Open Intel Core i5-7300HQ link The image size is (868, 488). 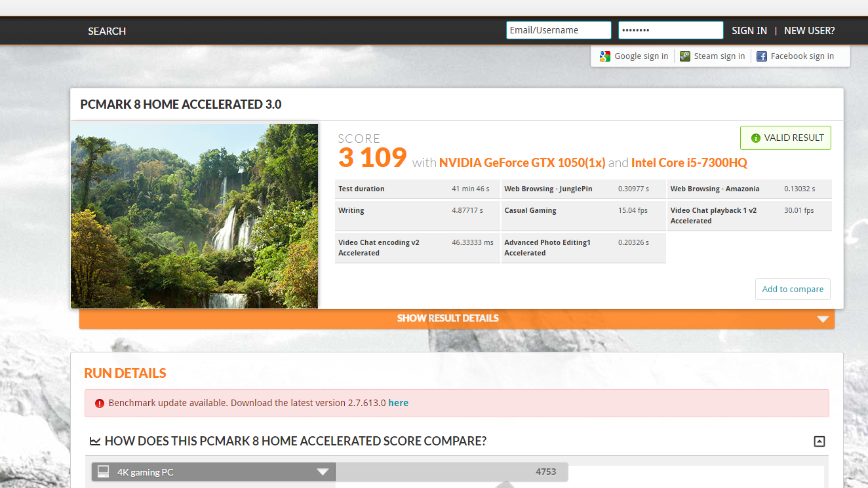click(x=689, y=162)
